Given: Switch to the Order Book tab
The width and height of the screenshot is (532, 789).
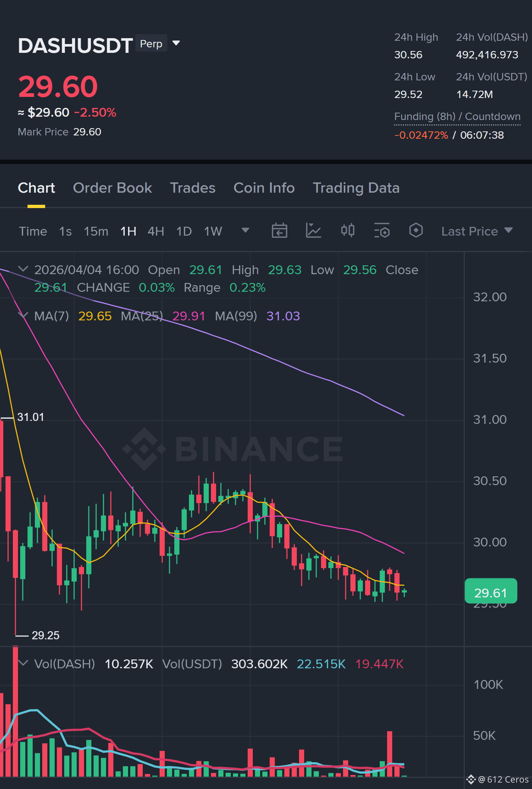Looking at the screenshot, I should [x=112, y=188].
